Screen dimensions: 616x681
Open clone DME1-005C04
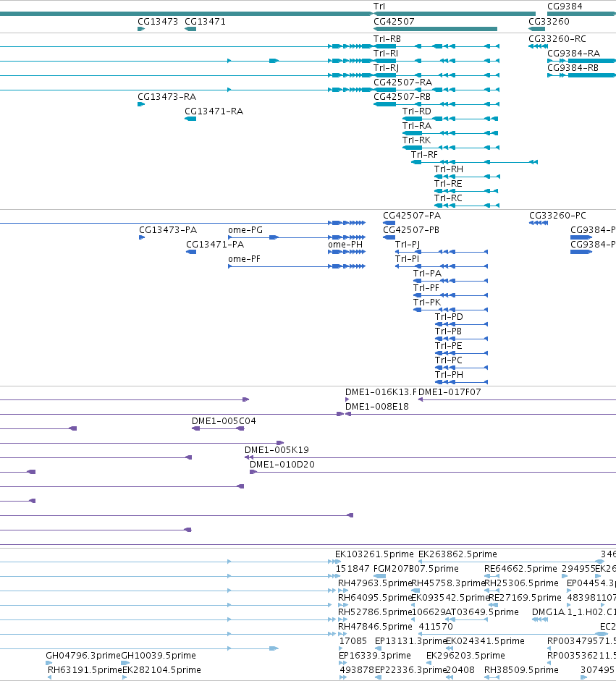point(224,421)
